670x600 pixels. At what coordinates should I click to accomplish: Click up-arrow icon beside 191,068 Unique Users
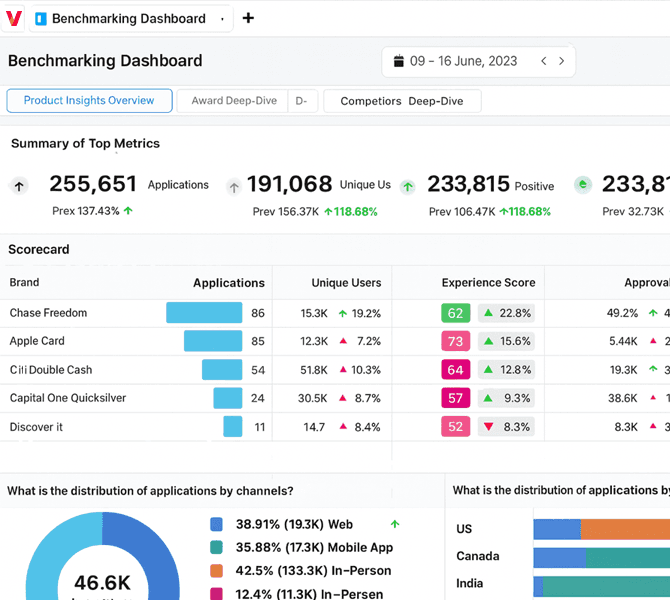[234, 187]
